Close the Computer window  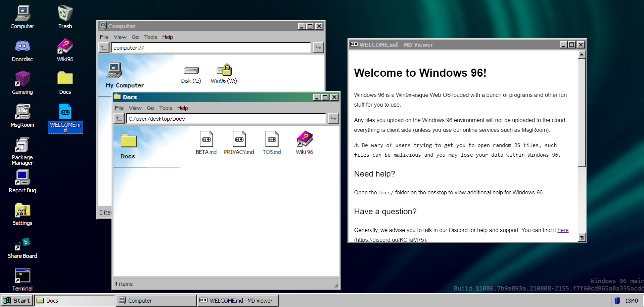[x=319, y=26]
